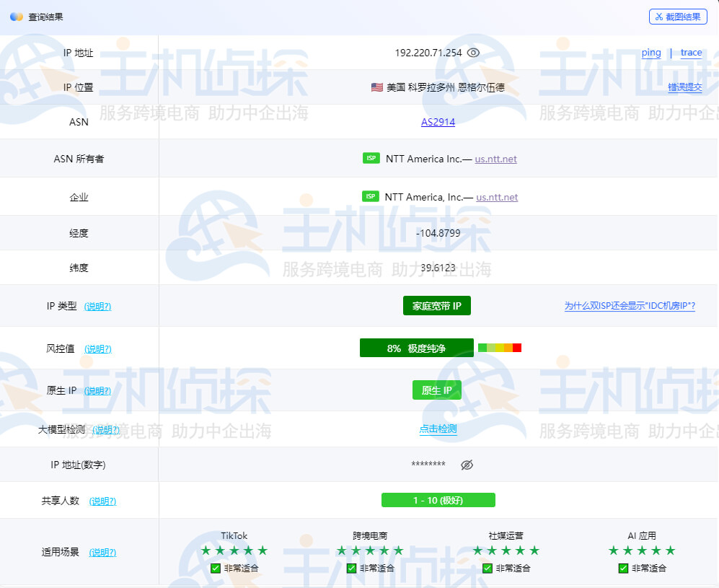Click the 家庭宽带 IP badge
The height and width of the screenshot is (588, 719).
pos(436,306)
